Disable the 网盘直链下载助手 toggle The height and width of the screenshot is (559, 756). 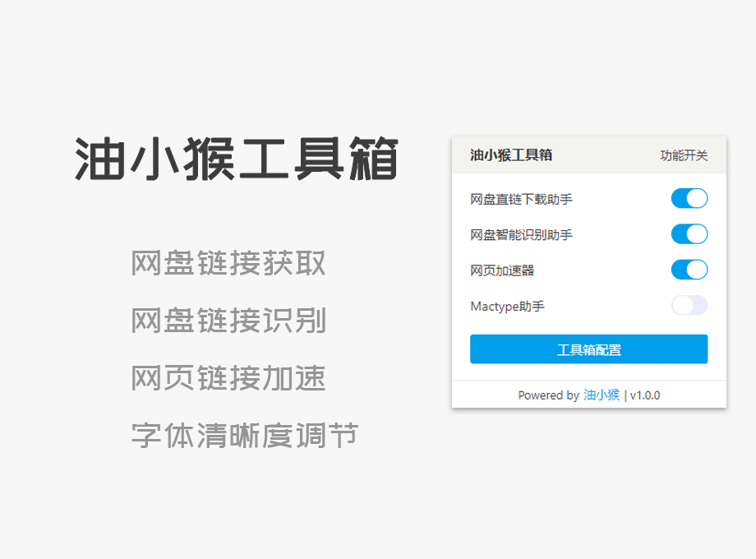pos(689,198)
